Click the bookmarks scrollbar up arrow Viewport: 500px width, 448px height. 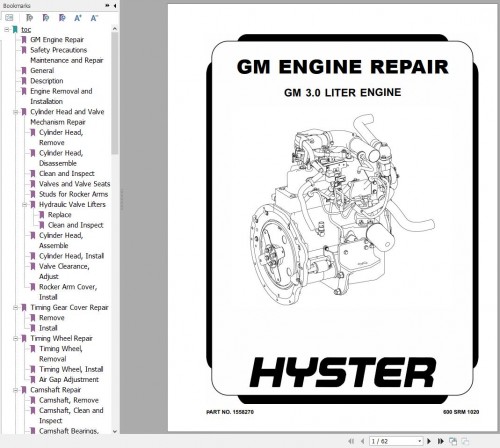[115, 29]
